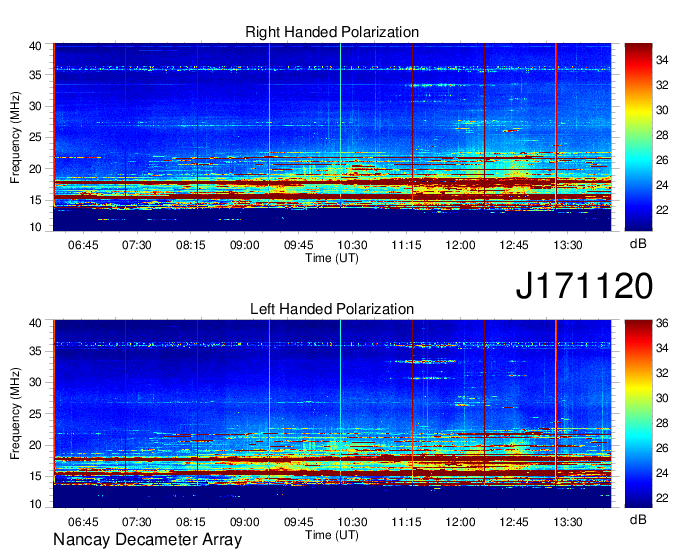Viewport: 680px width, 552px height.
Task: Select the J171120 observation label
Action: coord(584,285)
